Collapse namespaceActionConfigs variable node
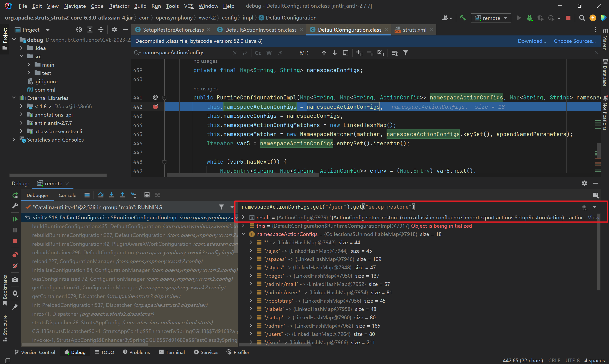609x364 pixels. pyautogui.click(x=243, y=234)
